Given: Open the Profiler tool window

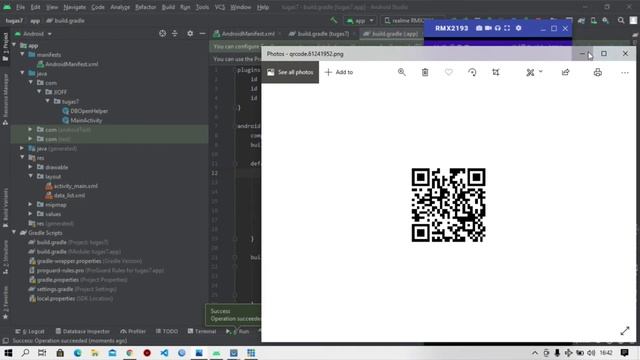Looking at the screenshot, I should [x=133, y=331].
